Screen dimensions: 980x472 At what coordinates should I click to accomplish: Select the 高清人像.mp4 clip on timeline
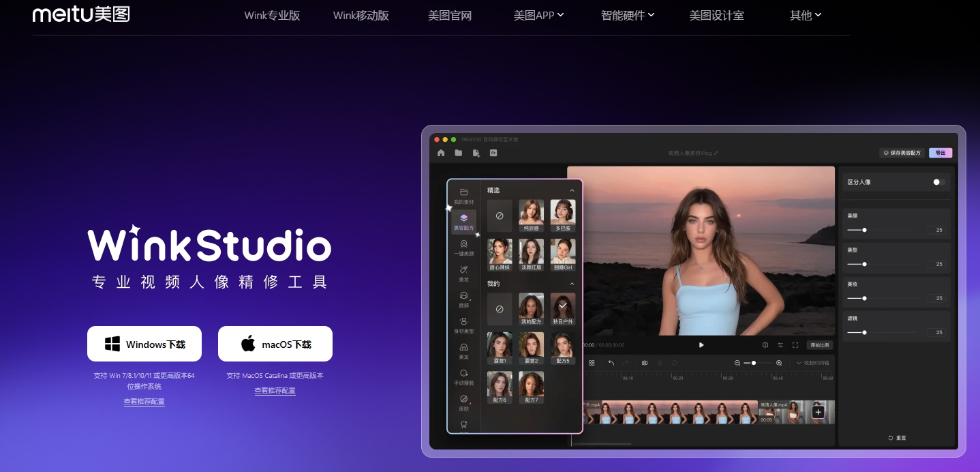(x=797, y=412)
